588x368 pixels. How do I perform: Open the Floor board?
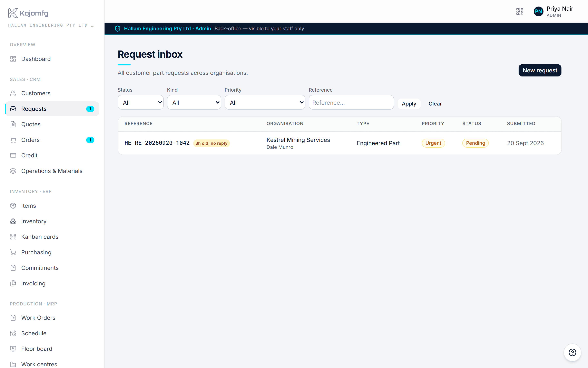[52, 349]
